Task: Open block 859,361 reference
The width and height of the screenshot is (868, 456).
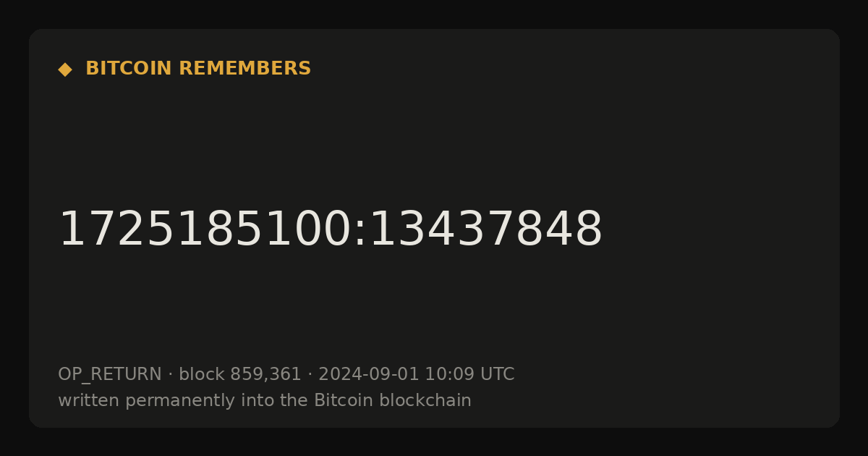Action: 240,374
